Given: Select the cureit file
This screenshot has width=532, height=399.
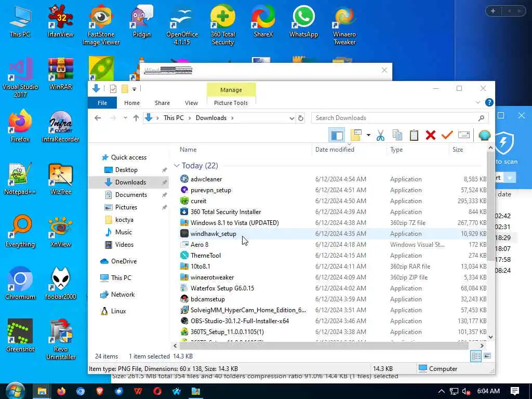Looking at the screenshot, I should [x=198, y=201].
